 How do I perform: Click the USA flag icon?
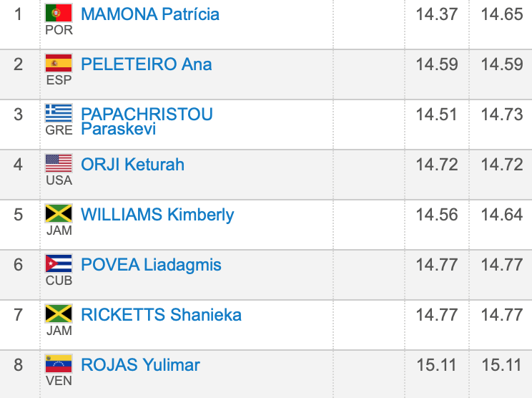[x=59, y=163]
